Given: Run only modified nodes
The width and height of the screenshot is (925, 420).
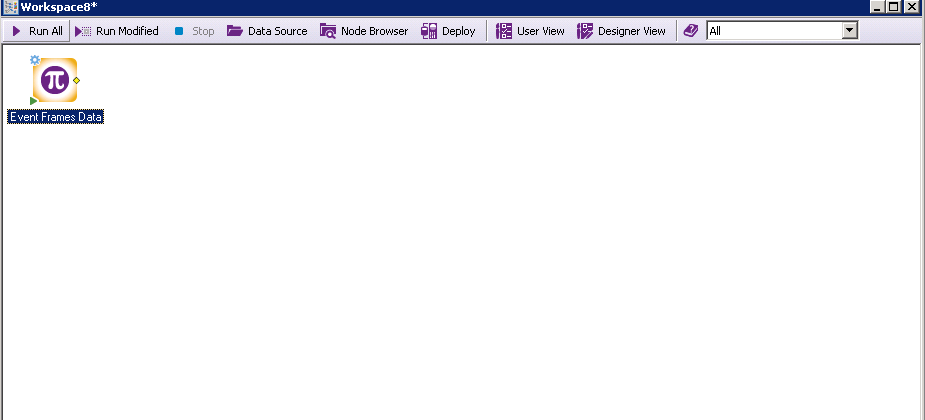Looking at the screenshot, I should click(x=117, y=31).
